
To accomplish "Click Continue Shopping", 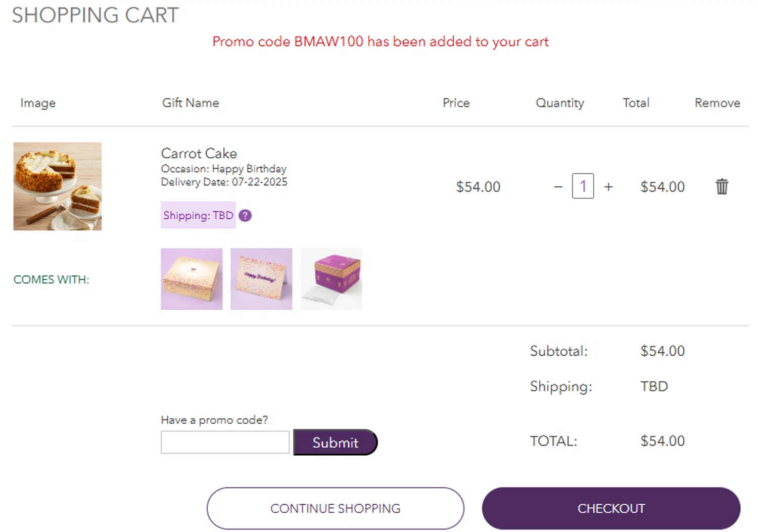I will pyautogui.click(x=335, y=508).
